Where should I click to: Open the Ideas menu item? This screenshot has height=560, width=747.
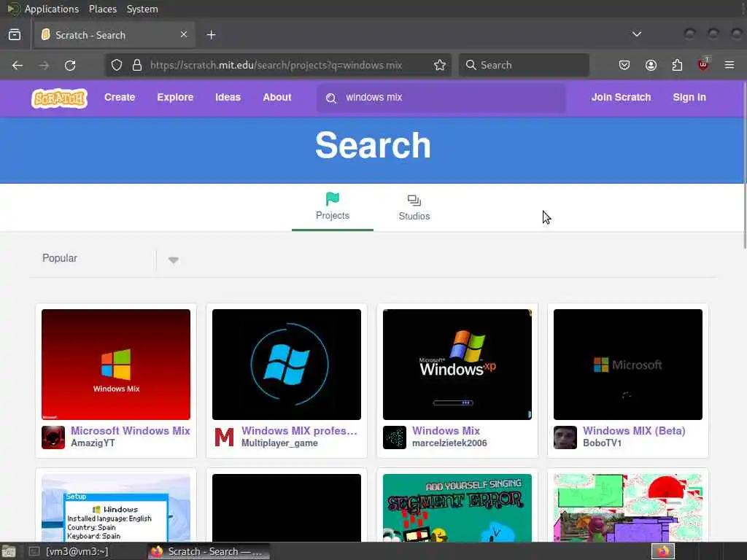(x=228, y=98)
